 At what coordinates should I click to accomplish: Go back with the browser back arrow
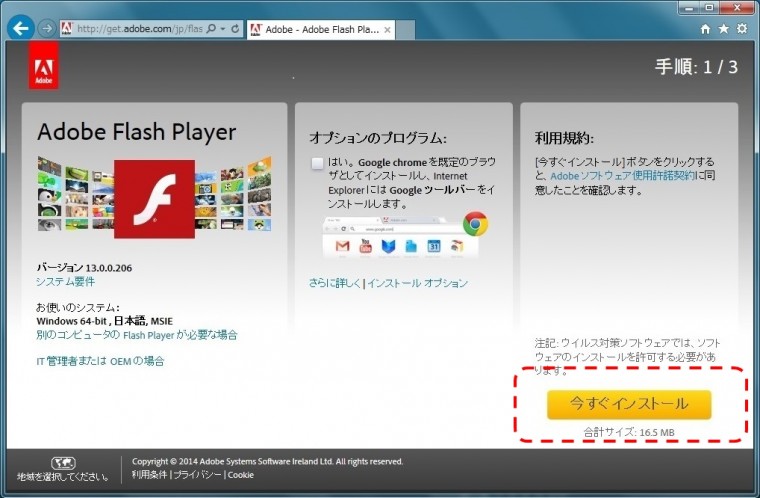(x=20, y=28)
